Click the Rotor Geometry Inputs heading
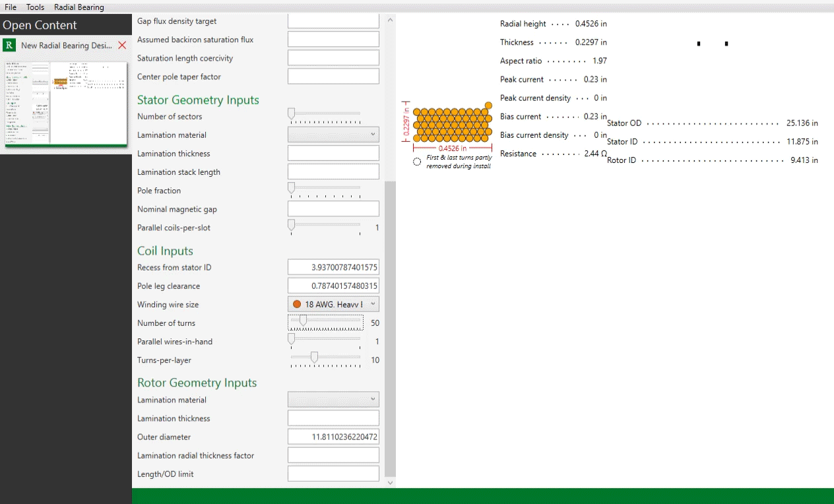 tap(197, 383)
